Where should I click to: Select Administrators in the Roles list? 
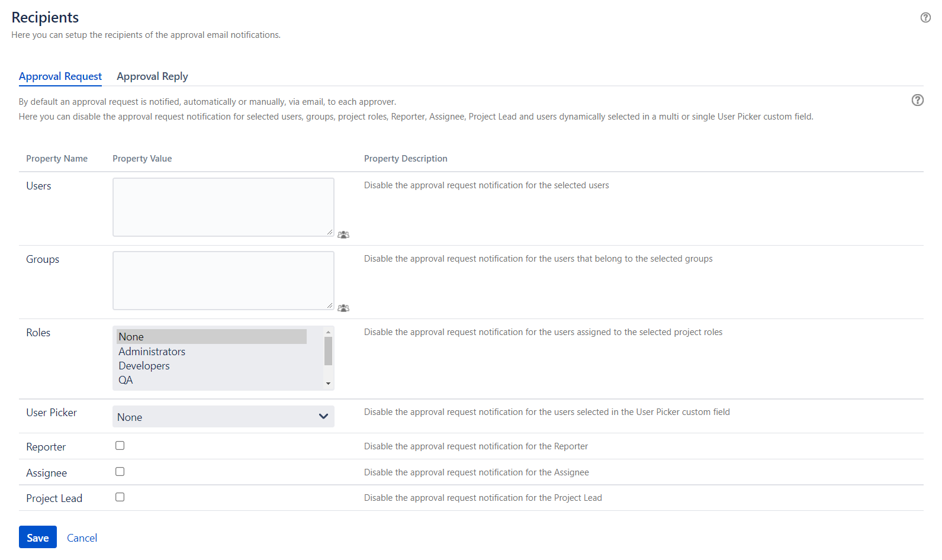point(152,352)
